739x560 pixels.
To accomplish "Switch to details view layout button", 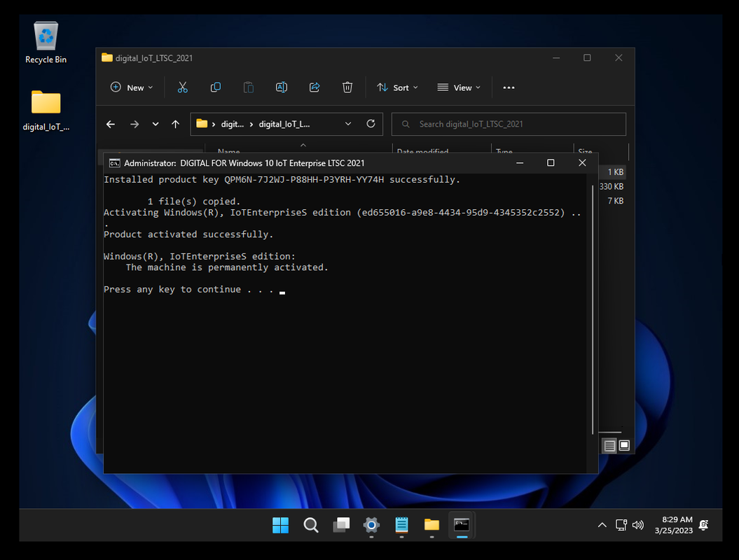I will [x=609, y=446].
